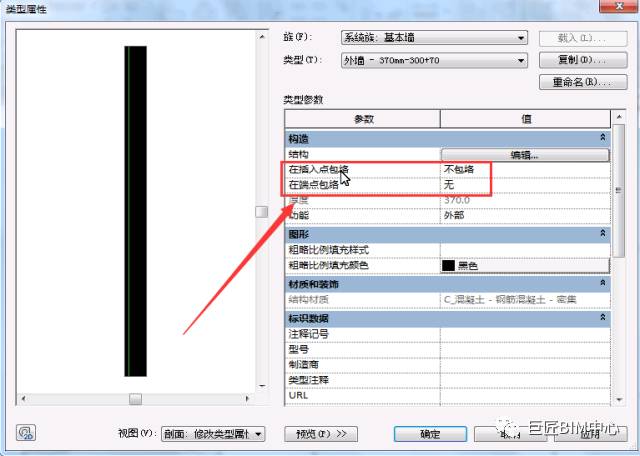Click the 注释记号 value field
640x456 pixels.
[x=525, y=334]
